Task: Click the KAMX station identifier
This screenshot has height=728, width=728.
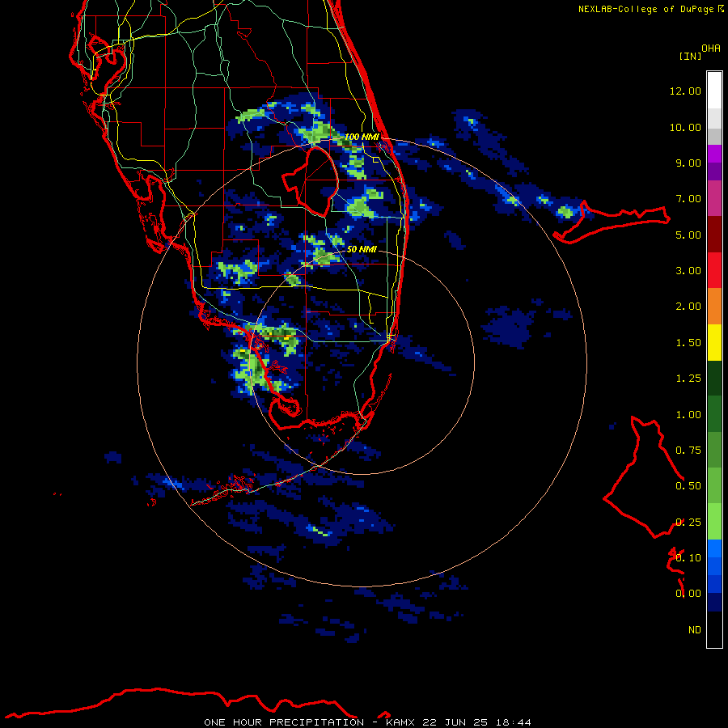Action: point(400,722)
